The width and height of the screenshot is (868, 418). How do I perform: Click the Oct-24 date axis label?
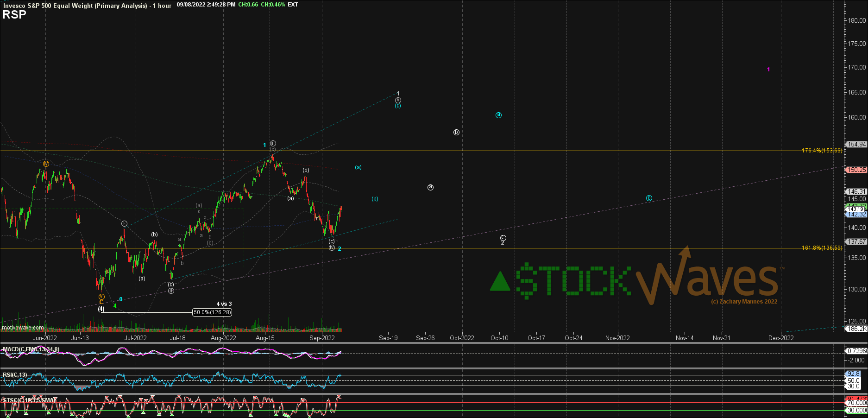coord(573,338)
